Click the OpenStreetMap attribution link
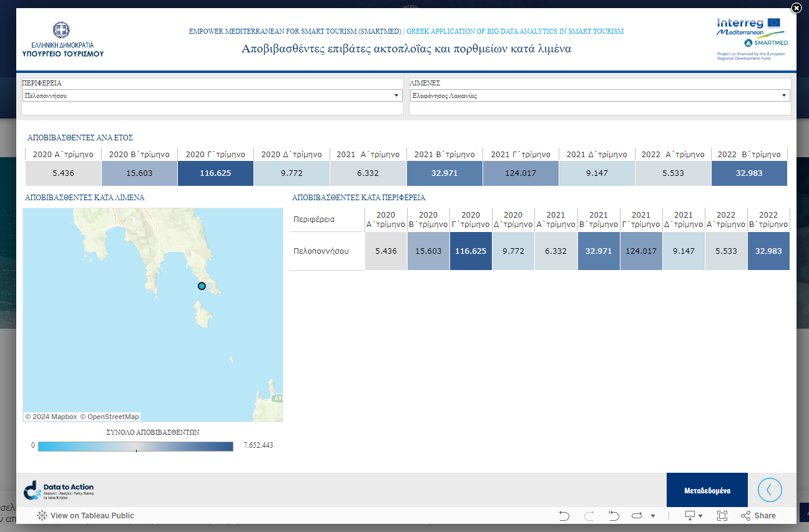The width and height of the screenshot is (809, 532). [109, 417]
